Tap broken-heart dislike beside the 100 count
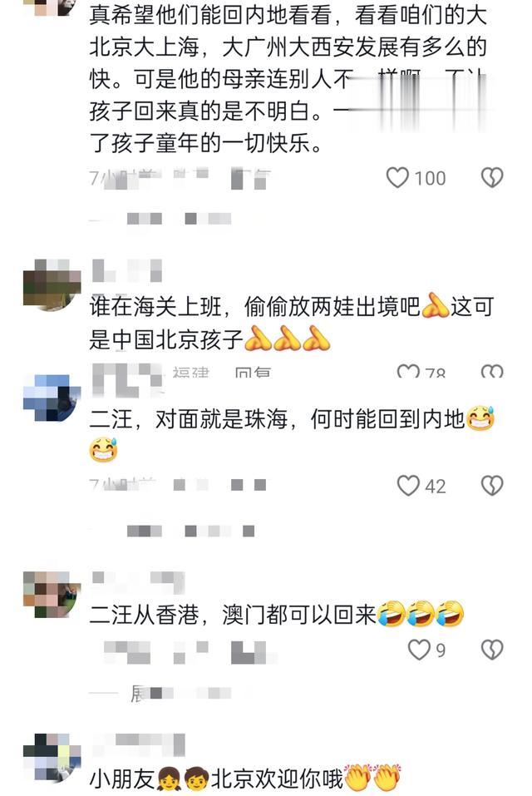The image size is (532, 796). pyautogui.click(x=491, y=178)
